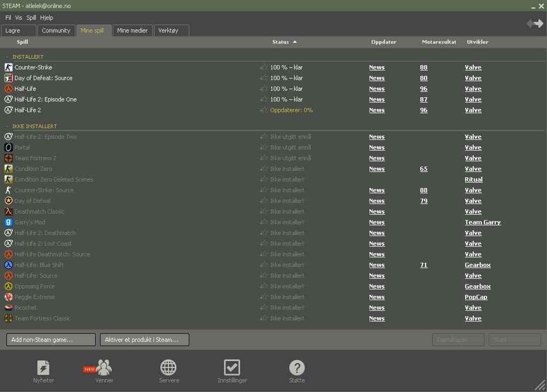Click the Day of Defeat: Source icon
The image size is (547, 392).
coord(9,78)
